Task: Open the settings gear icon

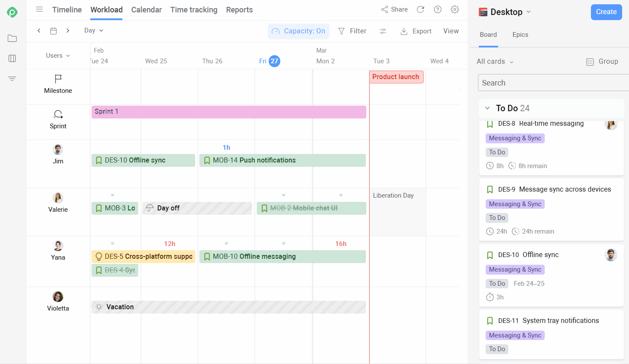Action: coord(455,9)
